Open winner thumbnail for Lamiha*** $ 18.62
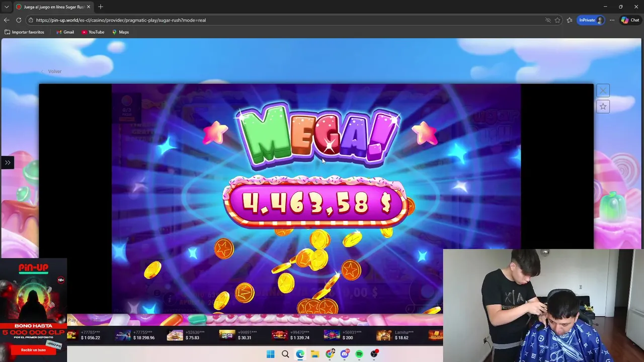This screenshot has width=644, height=362. [x=384, y=335]
